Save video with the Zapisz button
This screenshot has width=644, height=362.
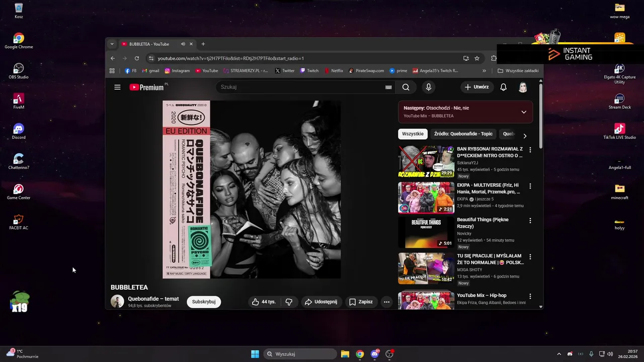point(361,302)
